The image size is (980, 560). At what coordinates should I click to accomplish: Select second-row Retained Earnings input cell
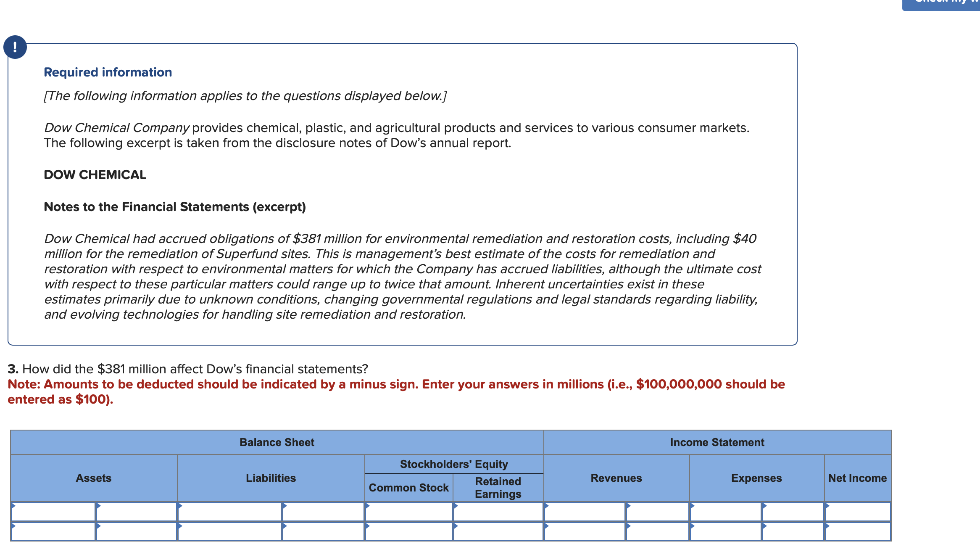[x=498, y=531]
